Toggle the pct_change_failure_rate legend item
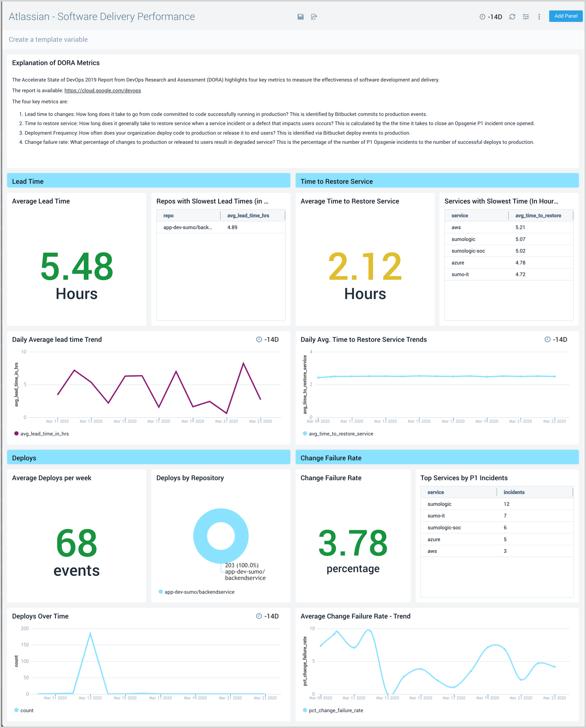This screenshot has height=728, width=586. click(x=333, y=710)
